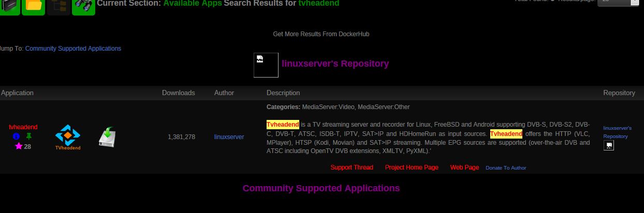This screenshot has height=213, width=644.
Task: Click the linuxserver repository logo at top
Action: point(266,65)
